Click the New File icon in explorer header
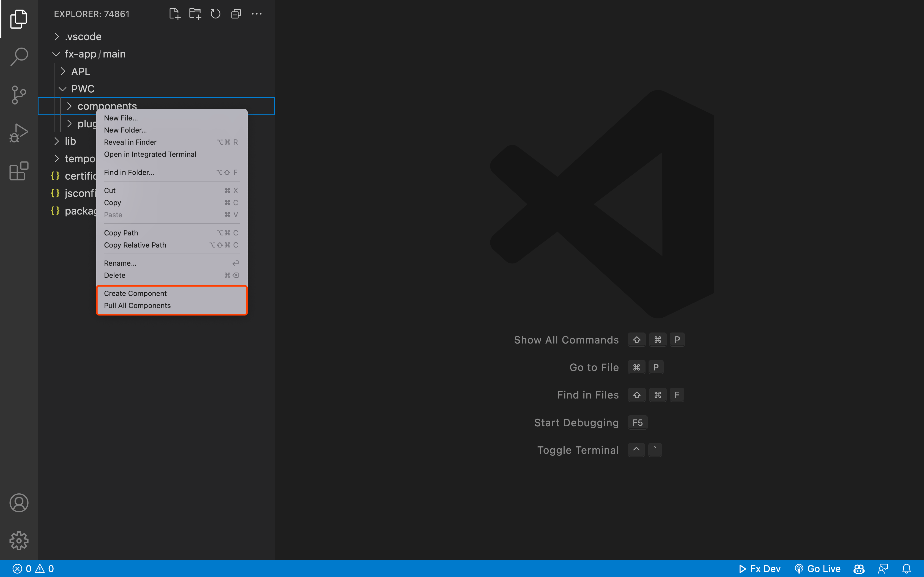Viewport: 924px width, 577px height. pyautogui.click(x=174, y=14)
